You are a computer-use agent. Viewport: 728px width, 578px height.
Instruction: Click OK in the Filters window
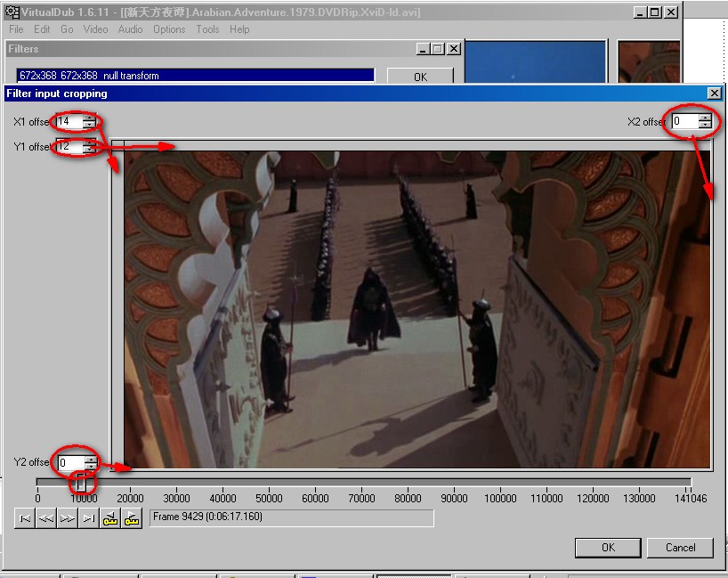(420, 77)
